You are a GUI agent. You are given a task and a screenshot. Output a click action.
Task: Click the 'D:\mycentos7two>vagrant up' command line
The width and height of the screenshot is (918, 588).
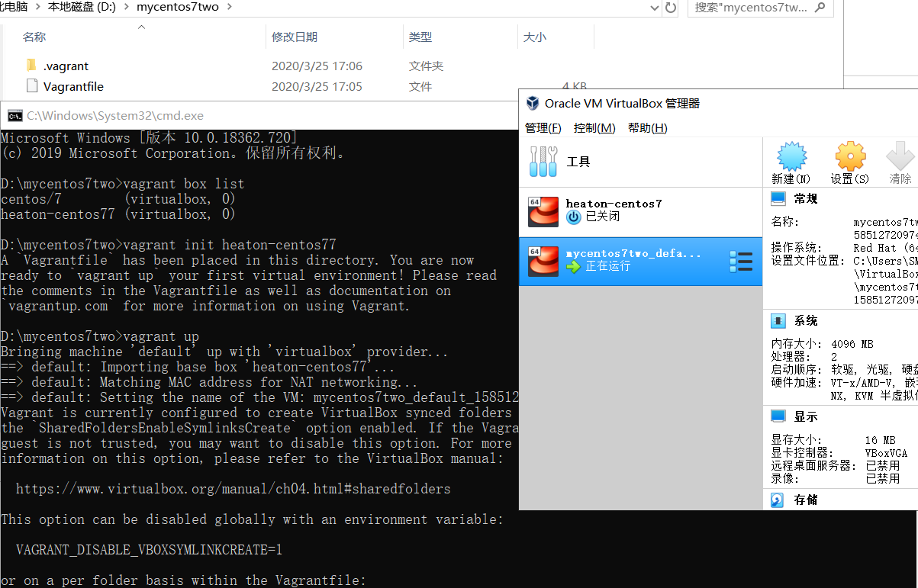[100, 336]
